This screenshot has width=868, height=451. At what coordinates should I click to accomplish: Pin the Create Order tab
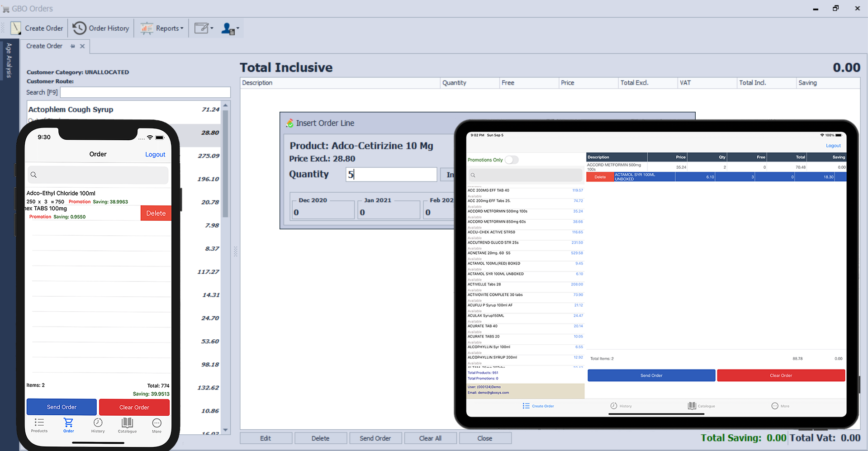[x=73, y=46]
